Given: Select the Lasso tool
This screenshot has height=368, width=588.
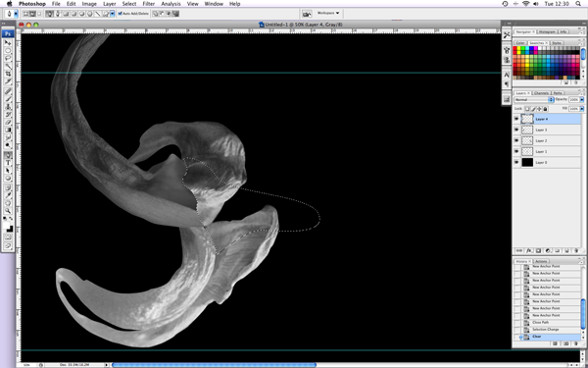Looking at the screenshot, I should click(8, 58).
